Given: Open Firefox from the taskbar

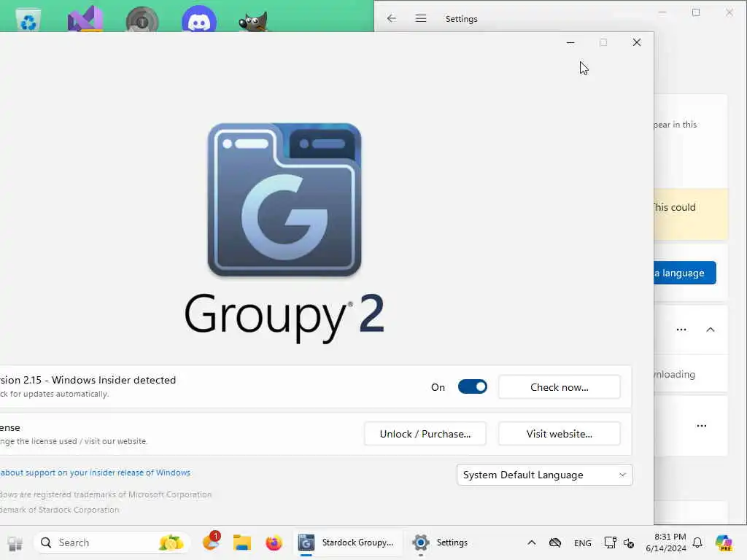Looking at the screenshot, I should coord(274,542).
